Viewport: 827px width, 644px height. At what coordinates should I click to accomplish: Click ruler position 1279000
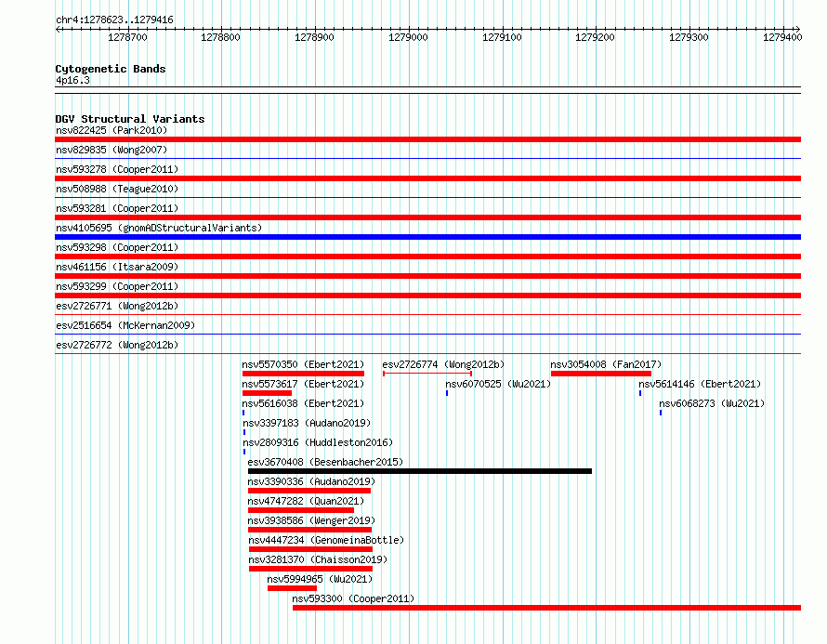pyautogui.click(x=408, y=37)
